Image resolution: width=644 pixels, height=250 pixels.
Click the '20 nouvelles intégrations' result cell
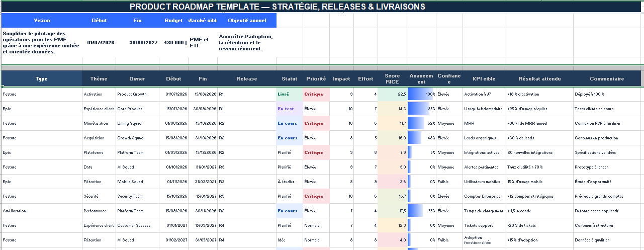pyautogui.click(x=539, y=152)
